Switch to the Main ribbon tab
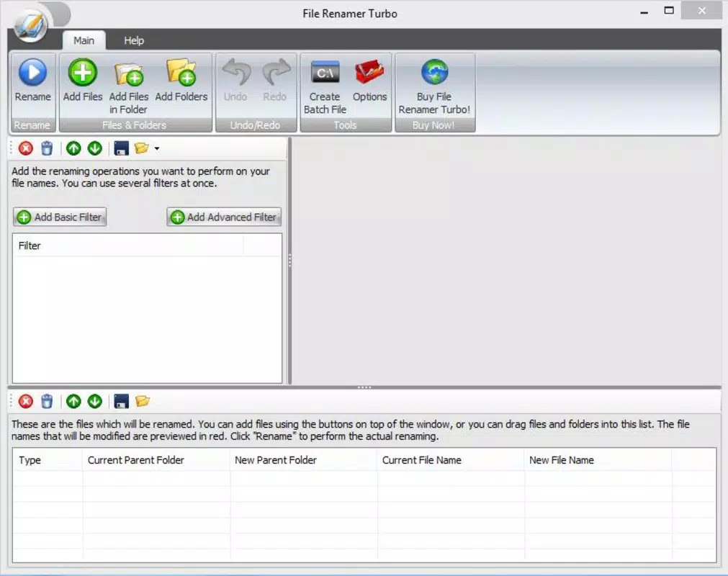 84,40
